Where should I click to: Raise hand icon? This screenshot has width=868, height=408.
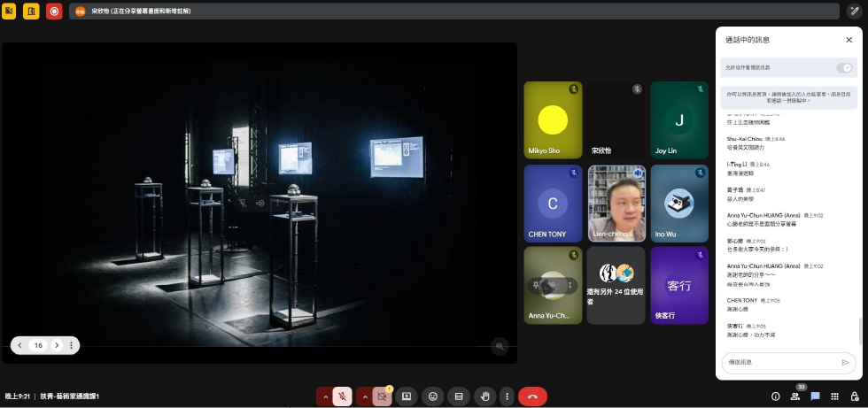[483, 396]
